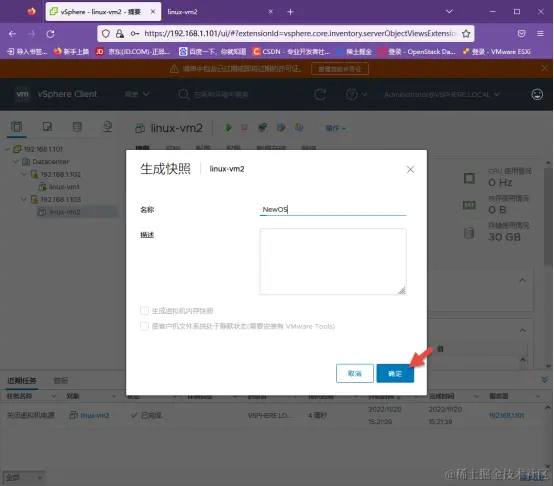
Task: Open the target (对象) column filter dropdown
Action: coord(114,396)
